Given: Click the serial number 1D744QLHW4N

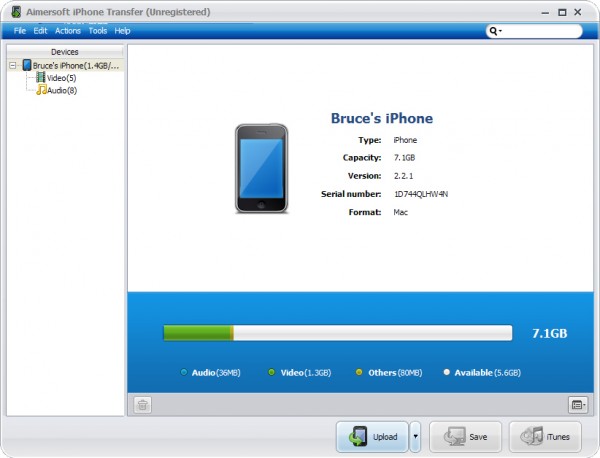Looking at the screenshot, I should tap(421, 194).
